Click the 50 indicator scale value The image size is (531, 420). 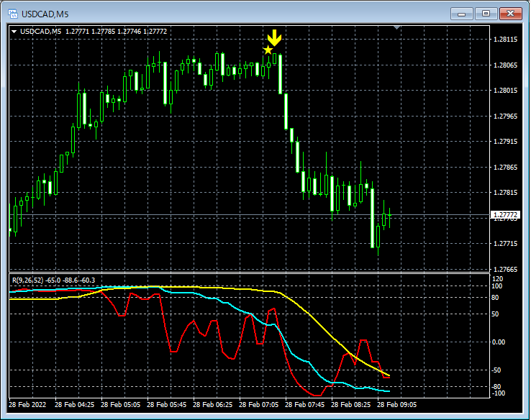coord(495,314)
